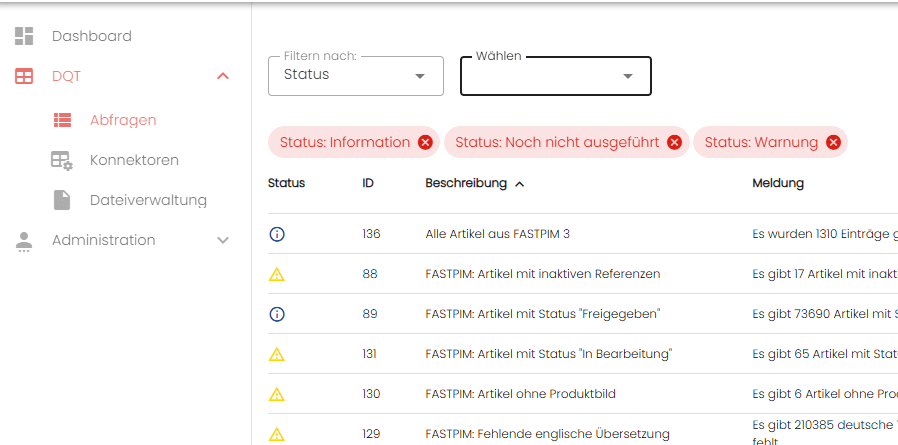Remove the Status: Information filter chip
Image resolution: width=898 pixels, height=445 pixels.
425,143
